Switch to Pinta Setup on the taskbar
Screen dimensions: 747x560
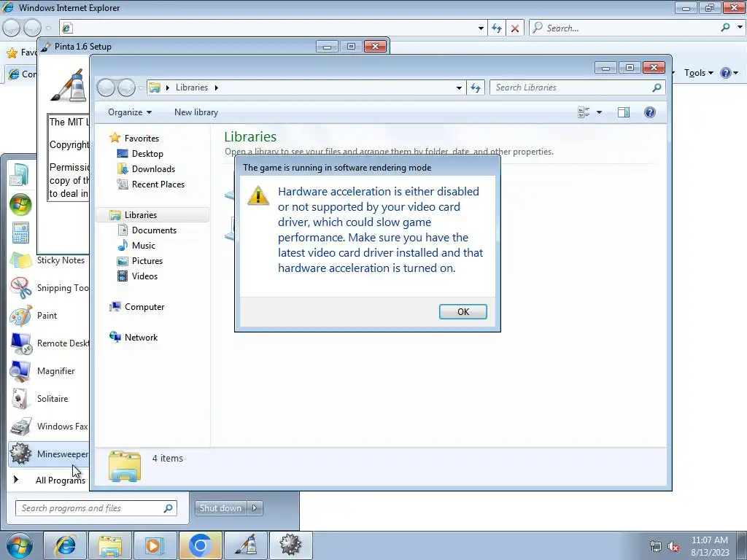(246, 545)
